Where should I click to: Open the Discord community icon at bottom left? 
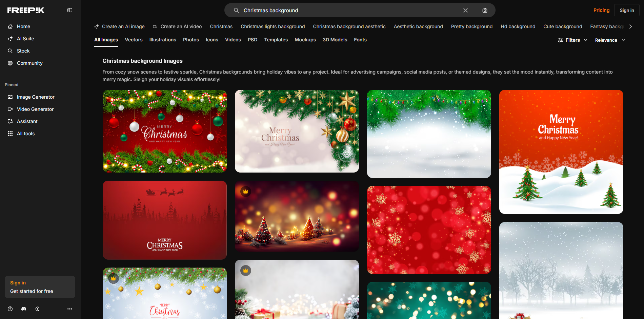point(23,309)
